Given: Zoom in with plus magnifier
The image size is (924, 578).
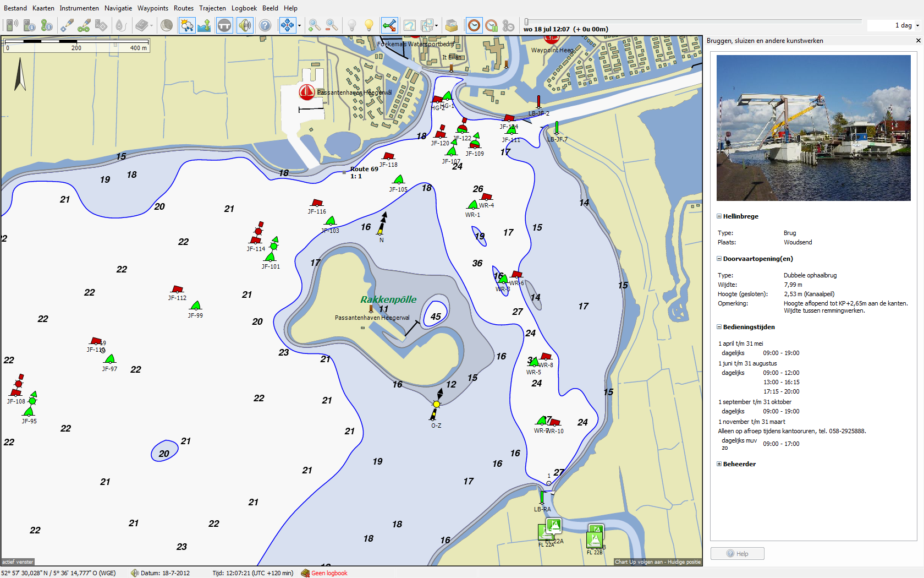Looking at the screenshot, I should point(315,25).
